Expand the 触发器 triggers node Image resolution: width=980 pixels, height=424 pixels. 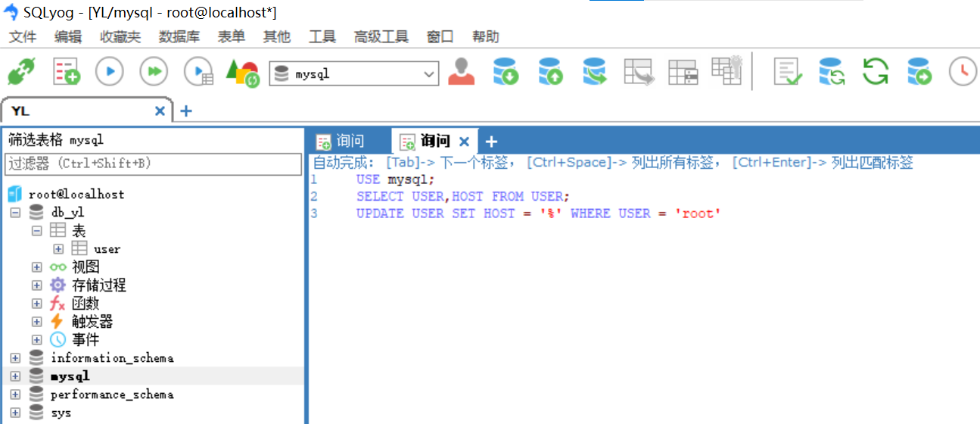pos(36,321)
